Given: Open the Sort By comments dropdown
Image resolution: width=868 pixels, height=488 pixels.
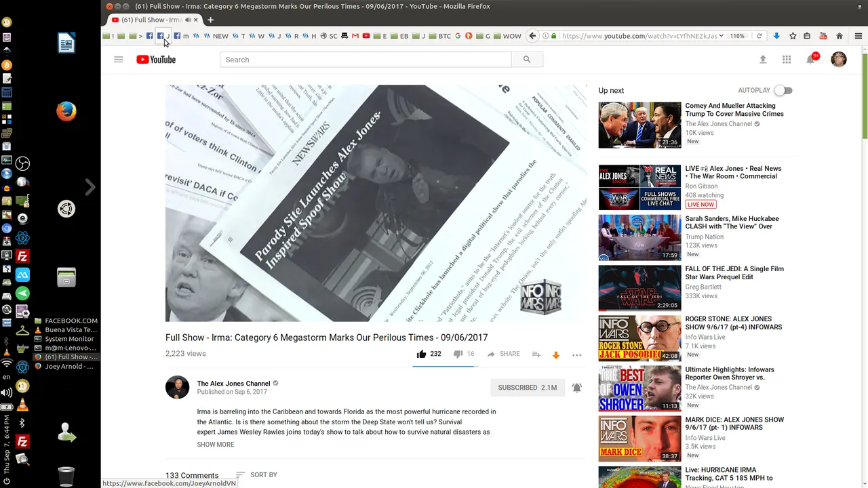Looking at the screenshot, I should 256,475.
